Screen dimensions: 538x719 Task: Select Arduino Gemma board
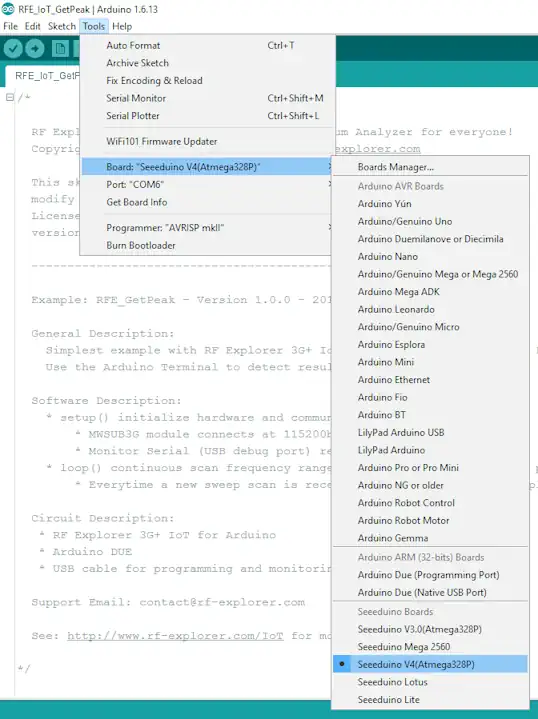click(x=430, y=538)
